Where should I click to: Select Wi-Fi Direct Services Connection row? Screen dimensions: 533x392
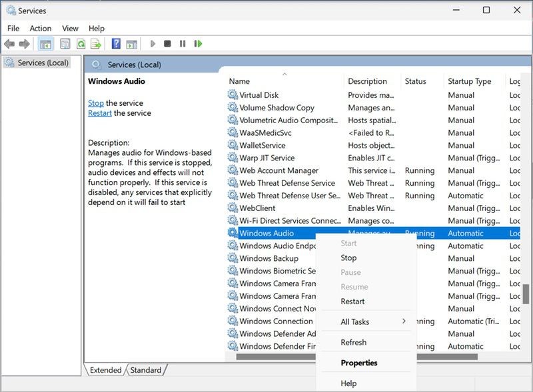point(373,221)
